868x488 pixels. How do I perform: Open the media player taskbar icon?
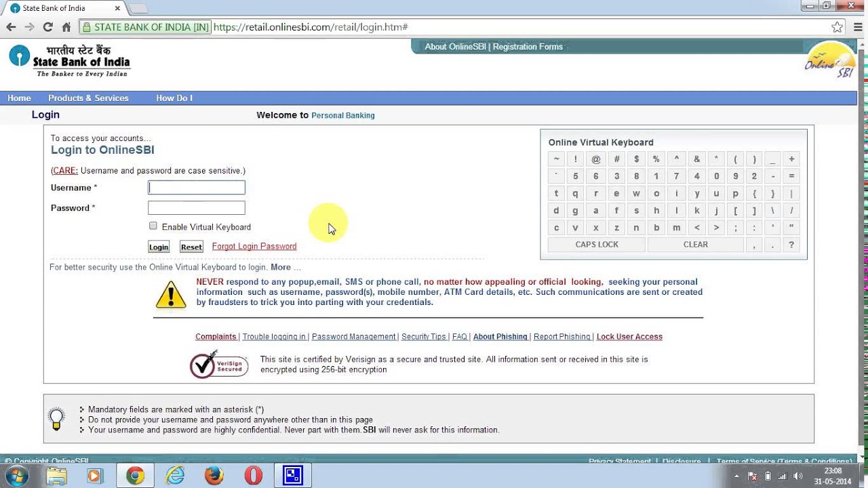95,476
